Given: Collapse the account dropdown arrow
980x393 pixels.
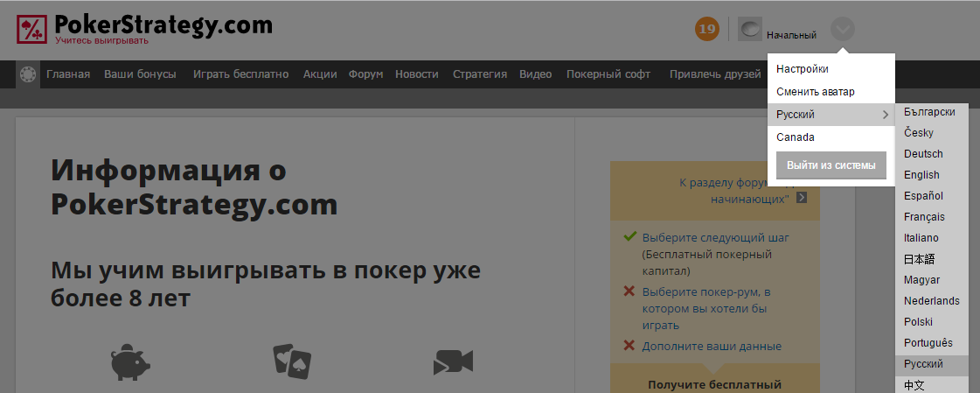Looking at the screenshot, I should pos(843,30).
